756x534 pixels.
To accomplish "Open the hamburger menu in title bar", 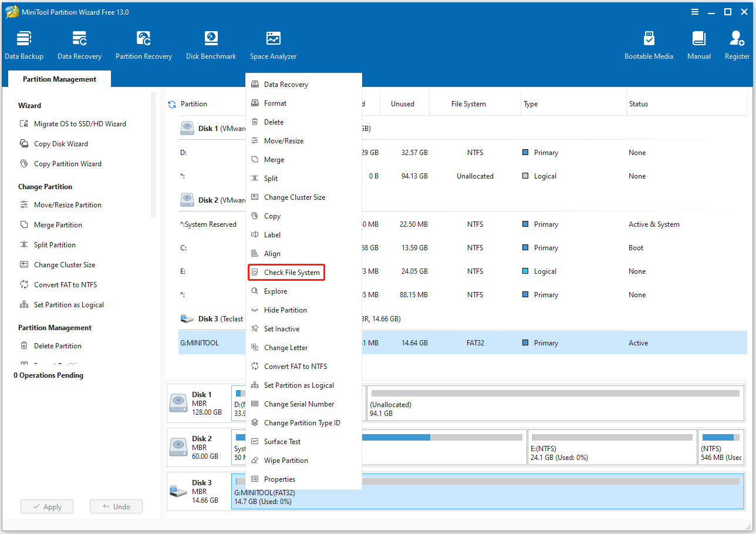I will 695,12.
